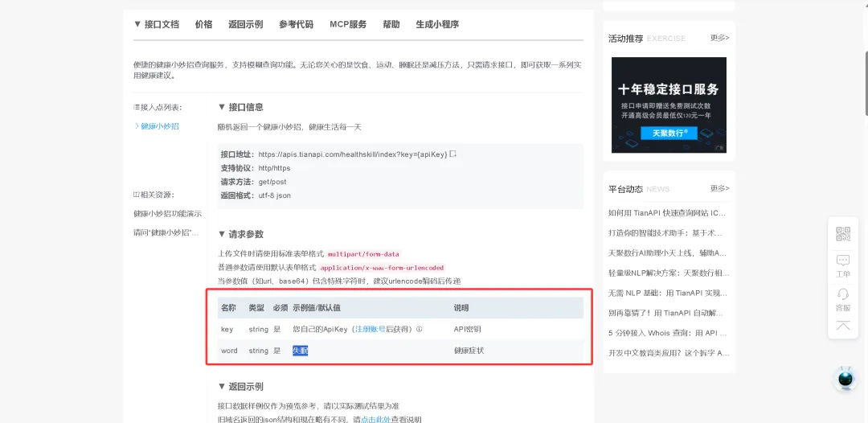Click the 'key' parameter name cell

point(227,329)
